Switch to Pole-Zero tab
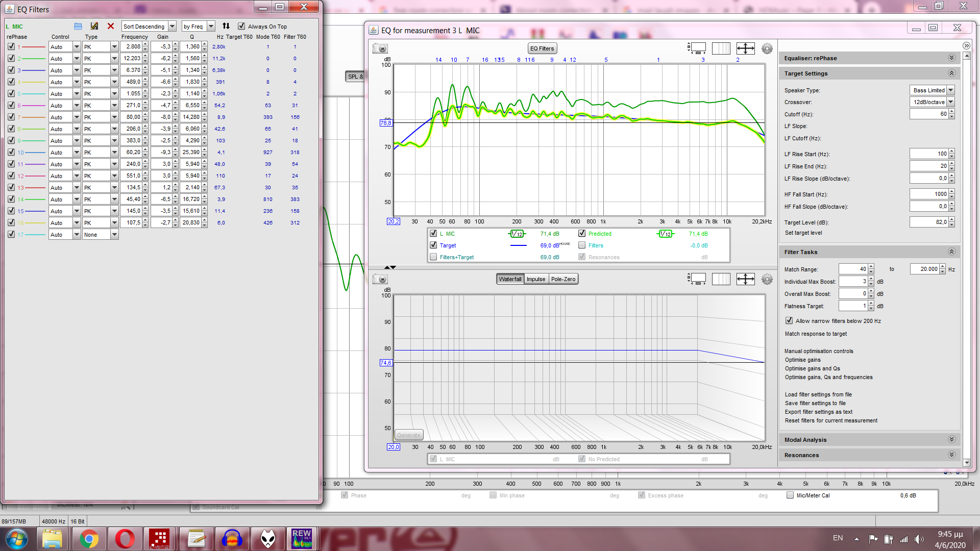This screenshot has width=980, height=551. [x=563, y=279]
